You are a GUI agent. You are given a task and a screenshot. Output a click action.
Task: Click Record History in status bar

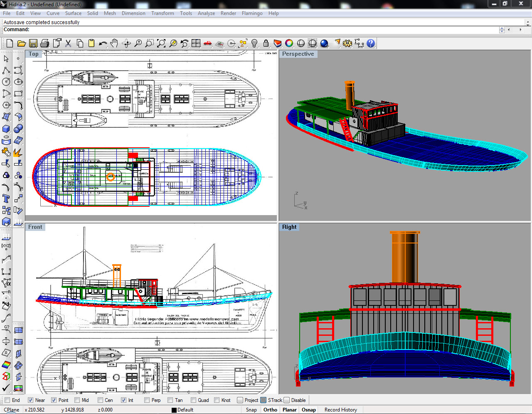point(341,410)
